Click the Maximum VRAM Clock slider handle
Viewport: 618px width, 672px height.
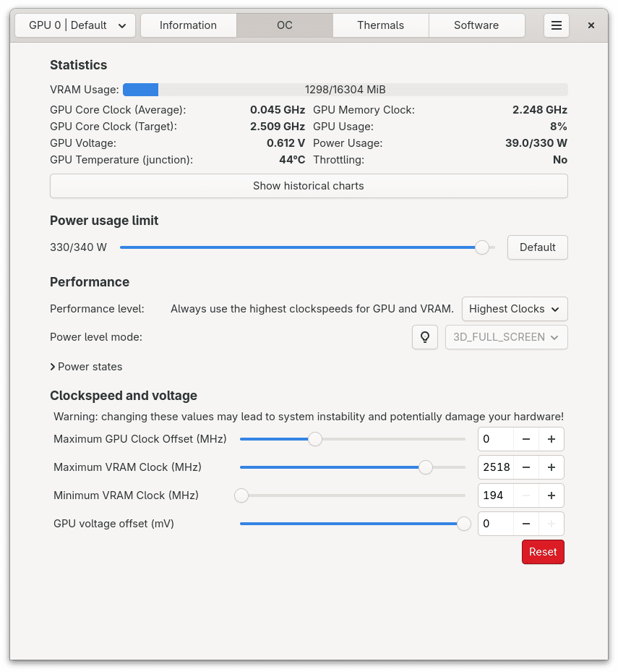point(426,467)
